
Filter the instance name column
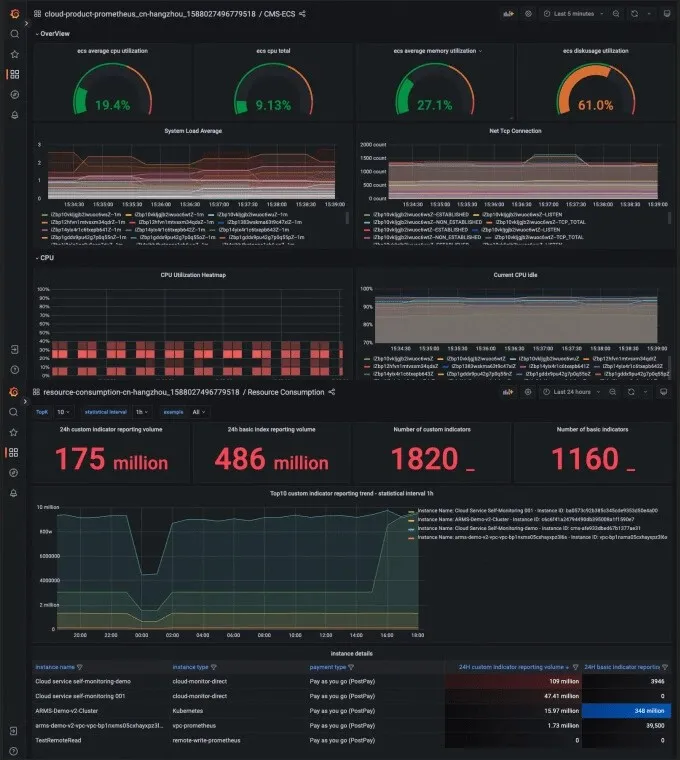coord(80,667)
